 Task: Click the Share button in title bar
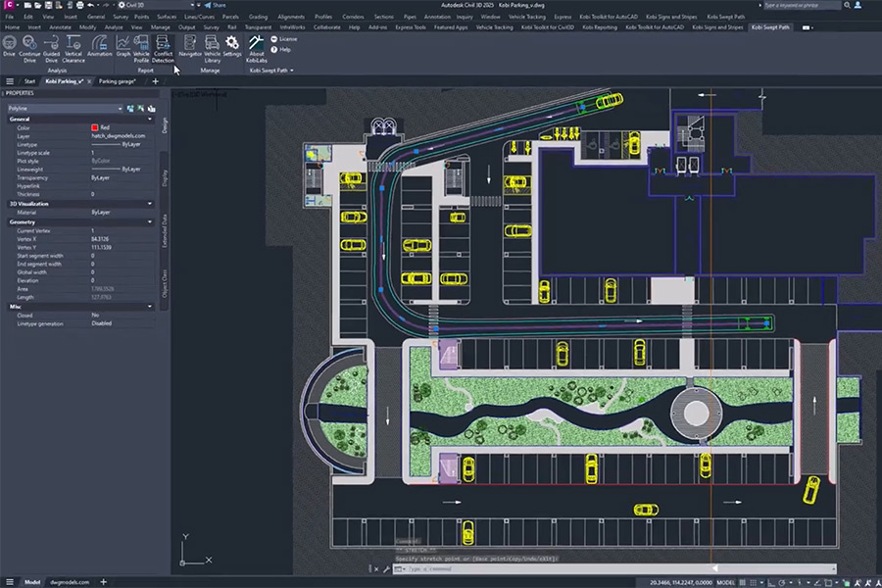pos(215,5)
